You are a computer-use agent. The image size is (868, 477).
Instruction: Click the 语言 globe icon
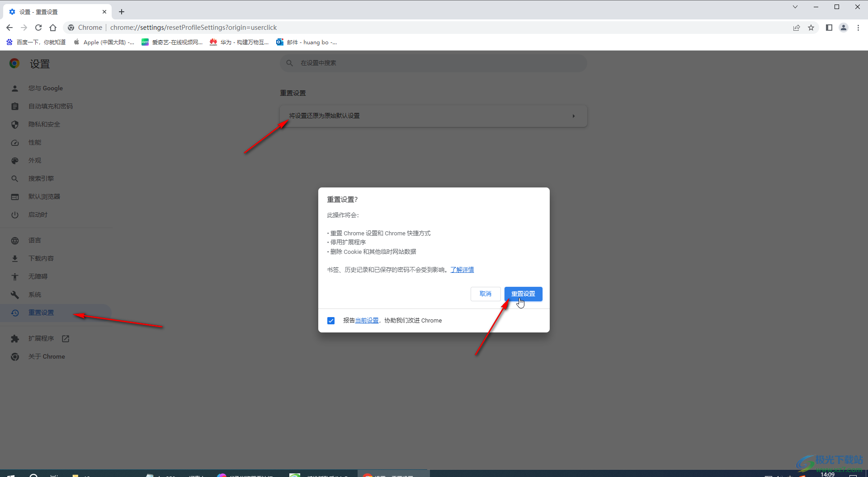tap(15, 240)
